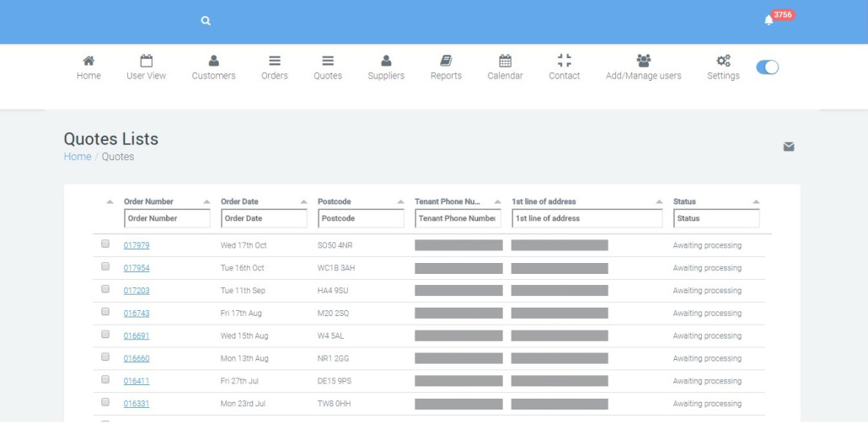The height and width of the screenshot is (429, 868).
Task: Open notifications bell showing 3756
Action: (x=769, y=20)
